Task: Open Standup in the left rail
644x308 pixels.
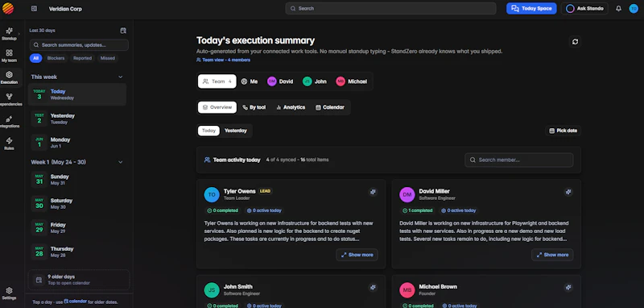Action: 9,34
